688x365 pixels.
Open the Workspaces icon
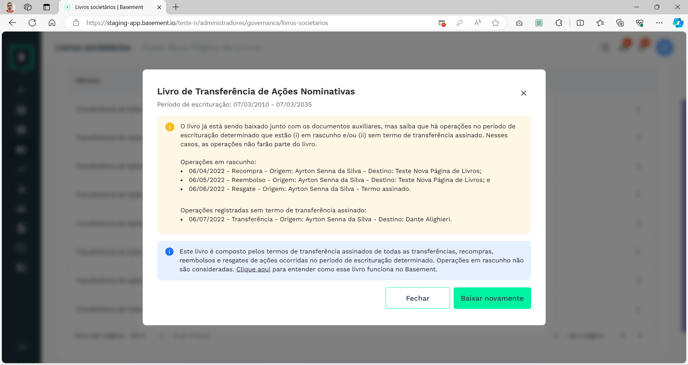tap(28, 7)
